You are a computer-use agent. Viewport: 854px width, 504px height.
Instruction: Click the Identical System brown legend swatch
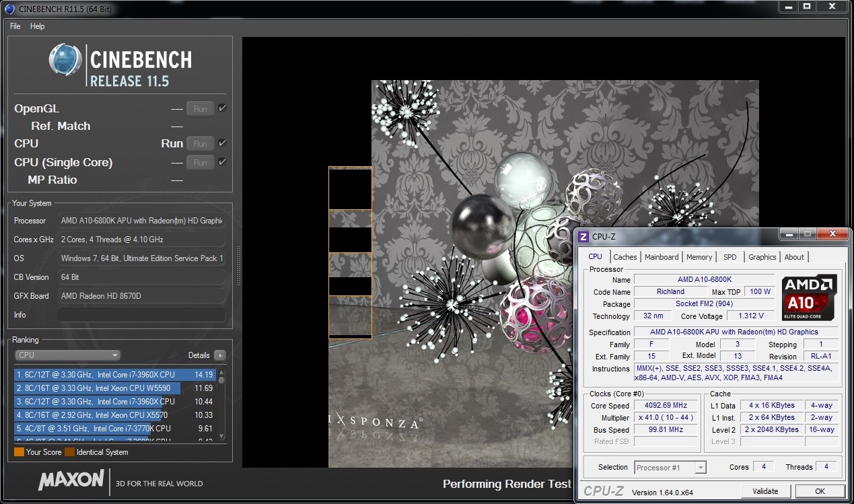tap(69, 452)
